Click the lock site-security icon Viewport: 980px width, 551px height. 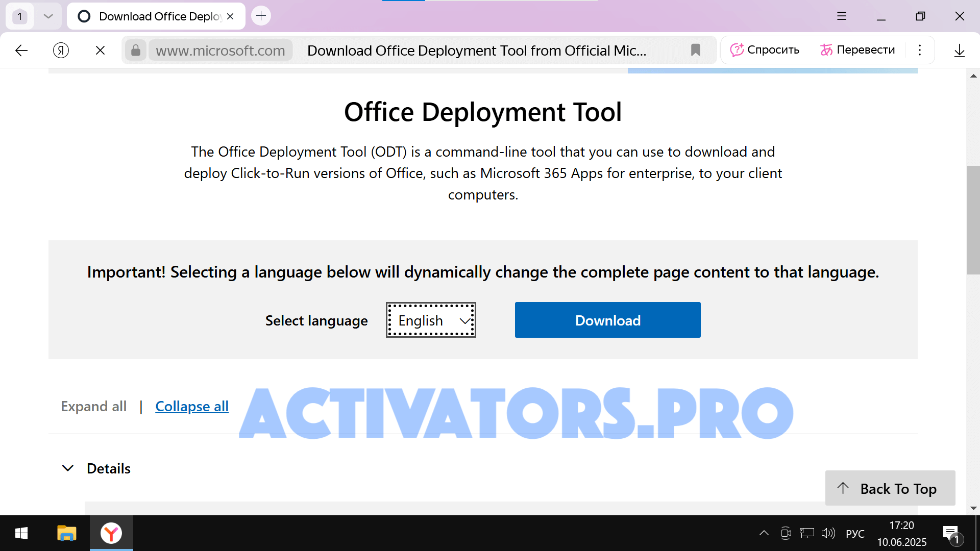click(x=136, y=50)
